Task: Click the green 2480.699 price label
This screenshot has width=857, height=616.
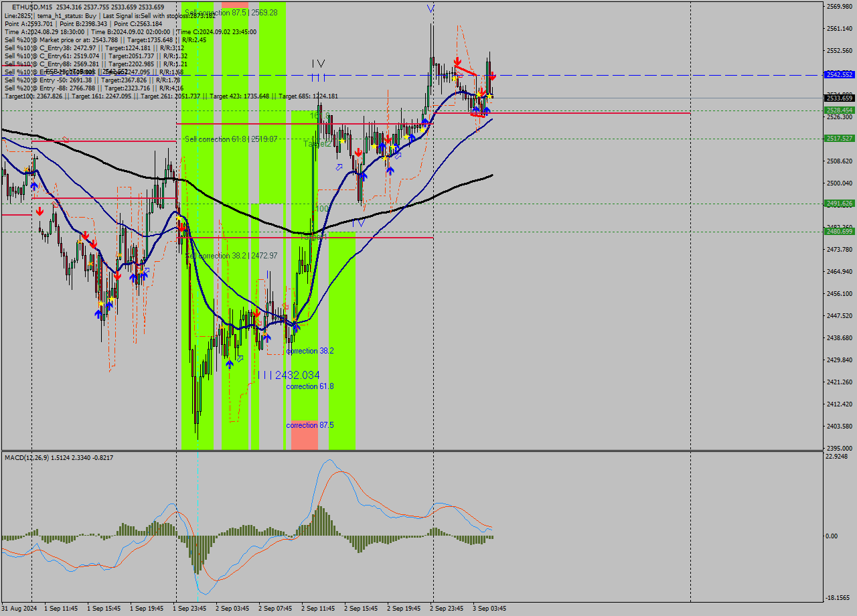Action: [839, 232]
